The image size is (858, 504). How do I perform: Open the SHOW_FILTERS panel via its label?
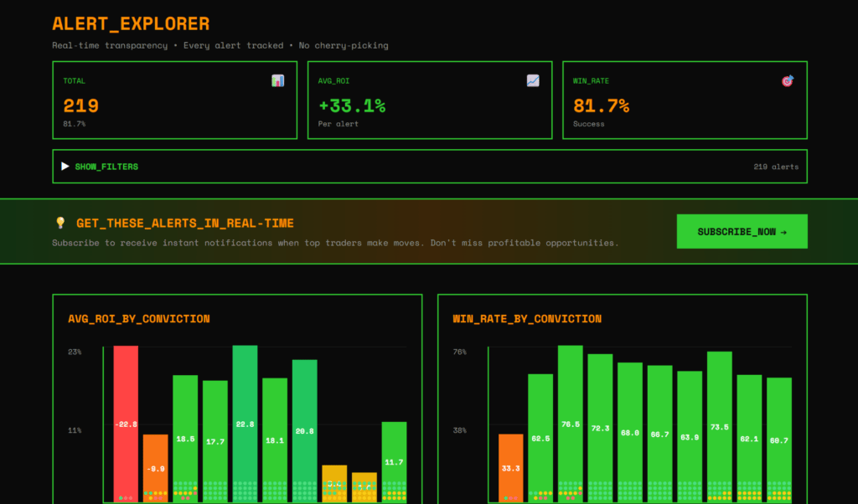coord(106,167)
